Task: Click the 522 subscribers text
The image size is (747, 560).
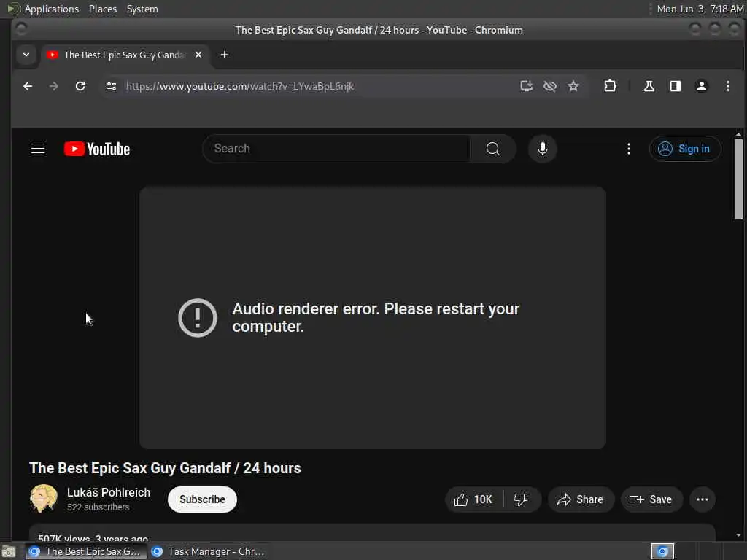Action: pyautogui.click(x=98, y=507)
